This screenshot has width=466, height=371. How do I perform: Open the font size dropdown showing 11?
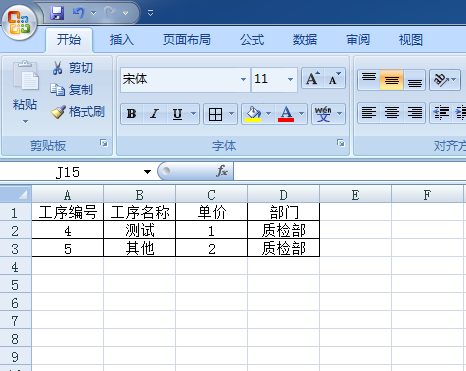click(290, 79)
